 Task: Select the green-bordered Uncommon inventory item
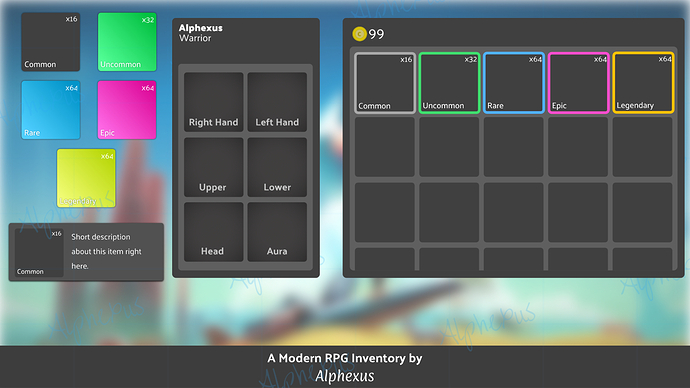449,83
